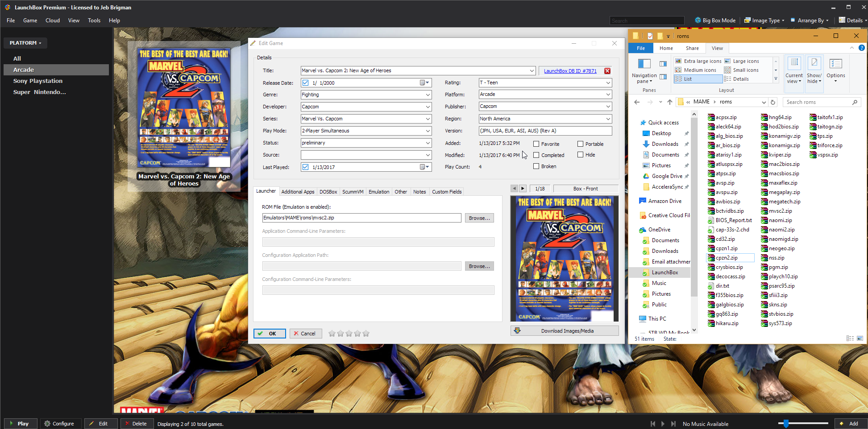
Task: Browse for Configuration Application Path
Action: click(479, 266)
